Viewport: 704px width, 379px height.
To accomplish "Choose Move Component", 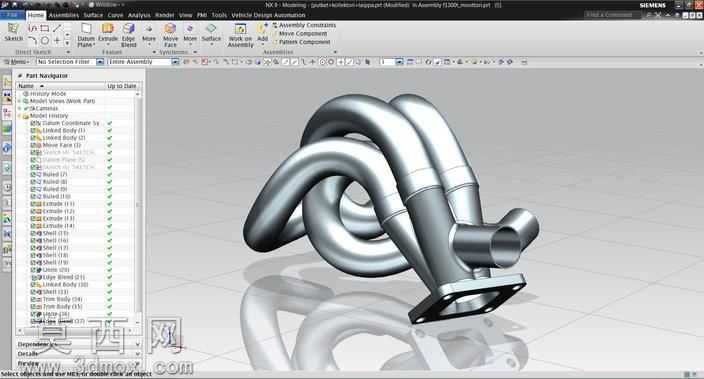I will coord(299,34).
